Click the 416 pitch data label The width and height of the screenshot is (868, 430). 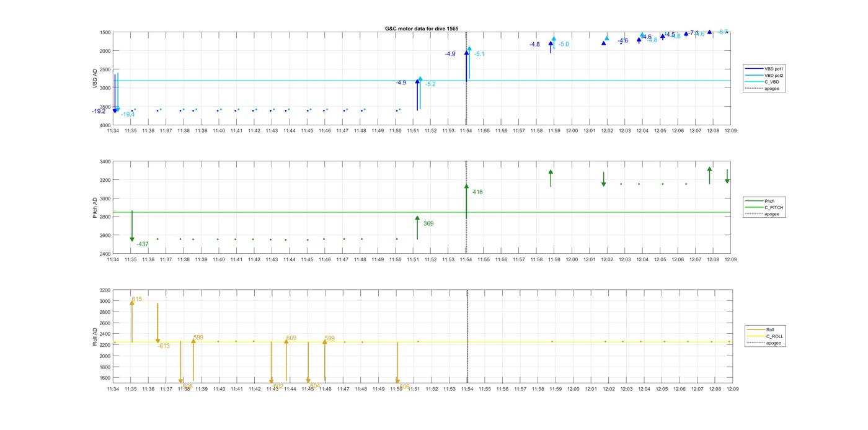coord(477,192)
